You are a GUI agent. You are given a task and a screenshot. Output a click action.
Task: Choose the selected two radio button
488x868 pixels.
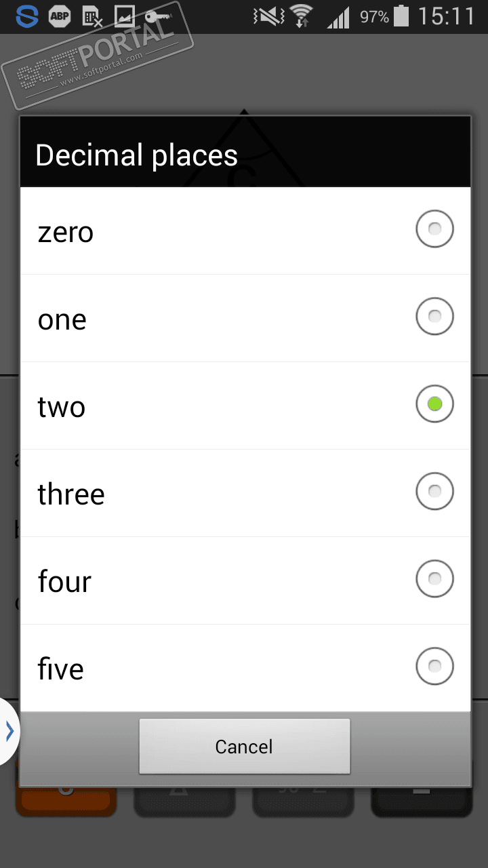tap(434, 404)
